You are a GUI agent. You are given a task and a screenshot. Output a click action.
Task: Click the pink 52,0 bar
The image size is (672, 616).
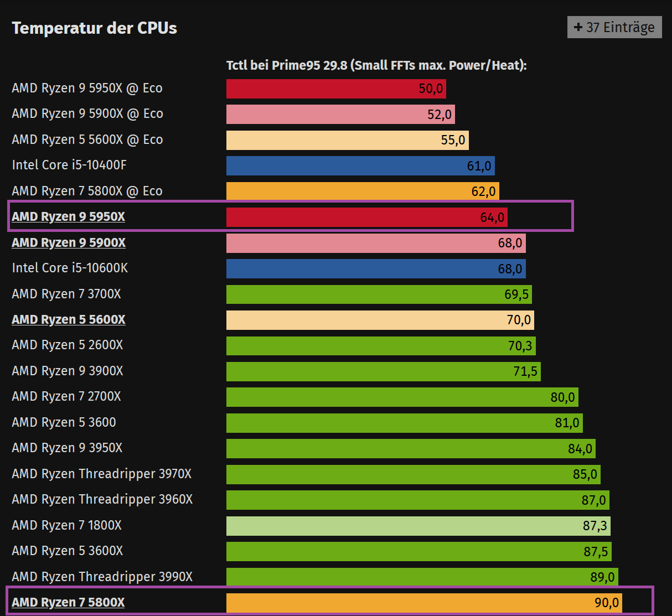pyautogui.click(x=340, y=115)
